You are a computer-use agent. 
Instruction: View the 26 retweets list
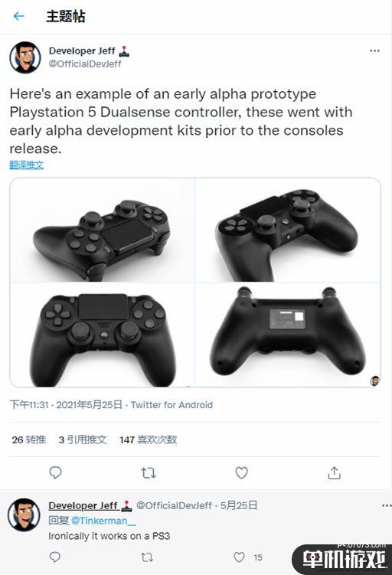(x=28, y=439)
